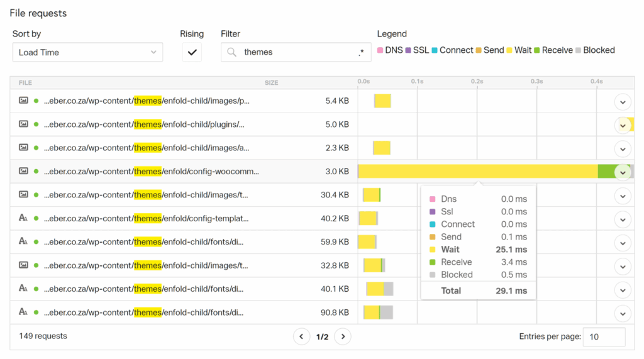Expand the 90.8 KB fonts row

point(623,313)
